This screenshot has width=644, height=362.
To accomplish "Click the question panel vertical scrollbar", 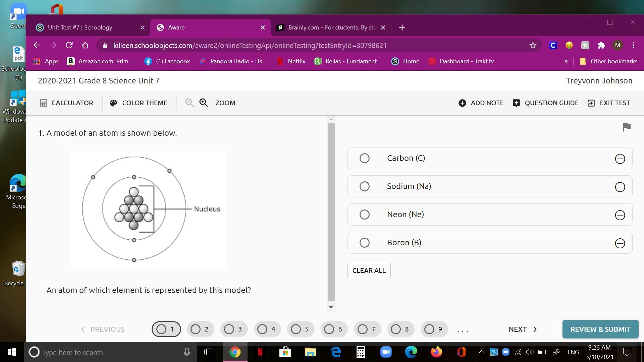I will click(x=331, y=211).
